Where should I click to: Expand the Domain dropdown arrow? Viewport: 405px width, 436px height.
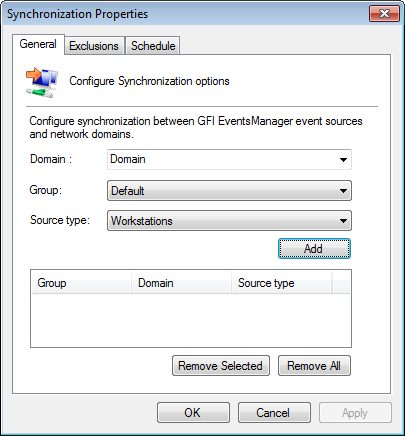(343, 160)
